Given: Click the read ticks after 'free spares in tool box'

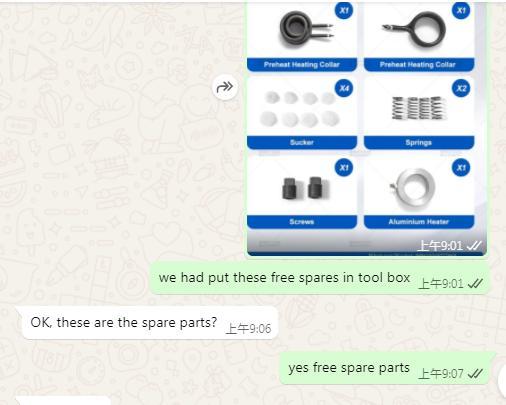Looking at the screenshot, I should click(475, 284).
